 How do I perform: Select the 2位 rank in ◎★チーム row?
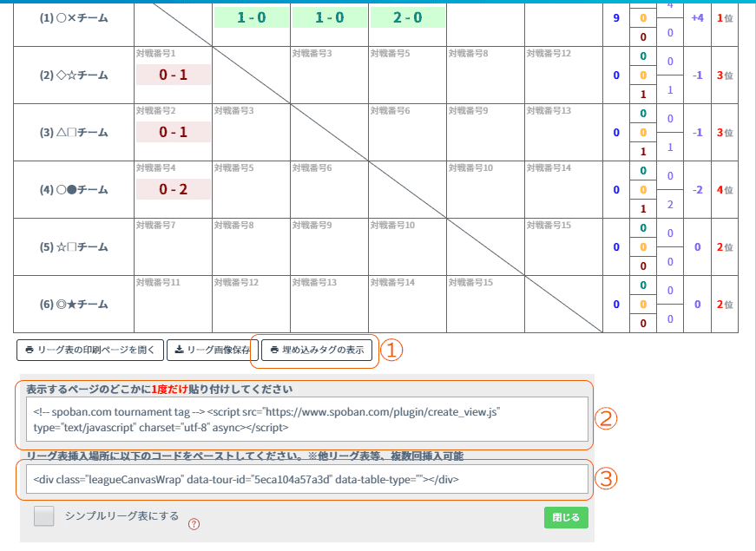pos(725,305)
